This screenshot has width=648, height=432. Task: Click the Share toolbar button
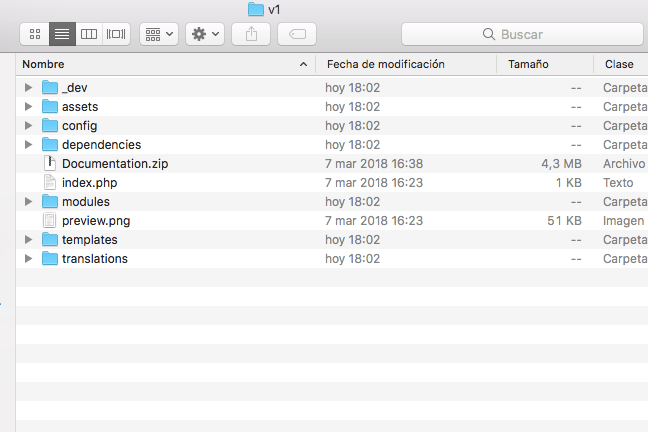[x=251, y=34]
